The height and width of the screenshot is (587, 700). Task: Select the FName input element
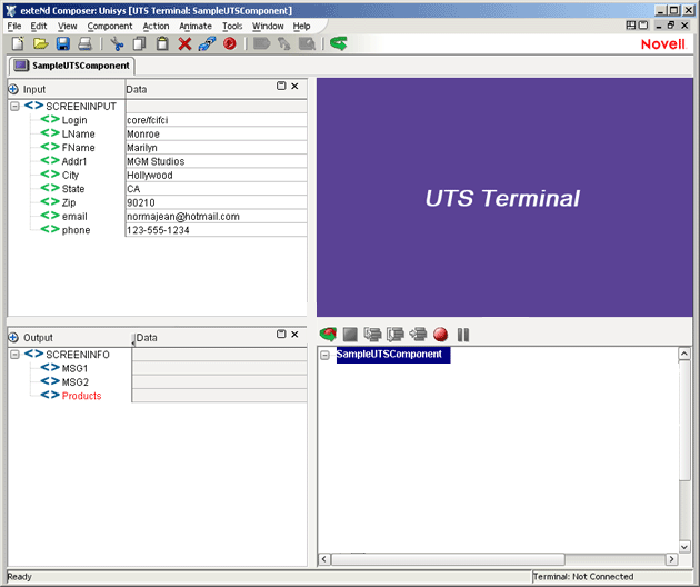pyautogui.click(x=78, y=148)
